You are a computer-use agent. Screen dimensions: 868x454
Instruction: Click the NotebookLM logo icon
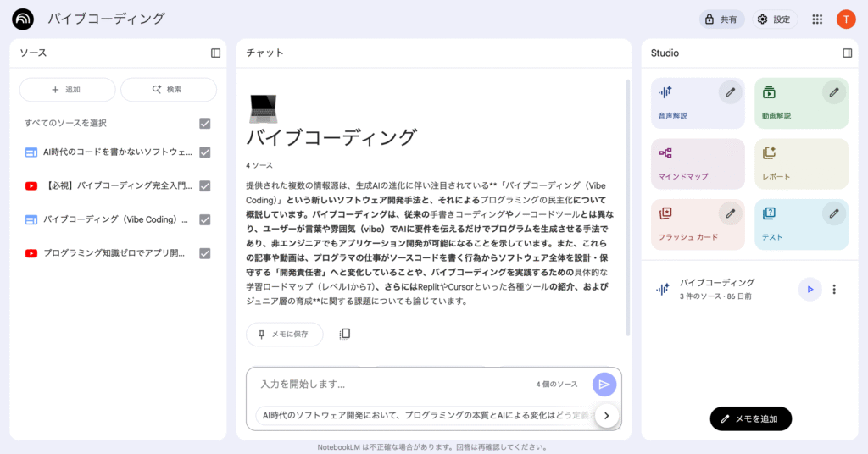click(x=23, y=19)
